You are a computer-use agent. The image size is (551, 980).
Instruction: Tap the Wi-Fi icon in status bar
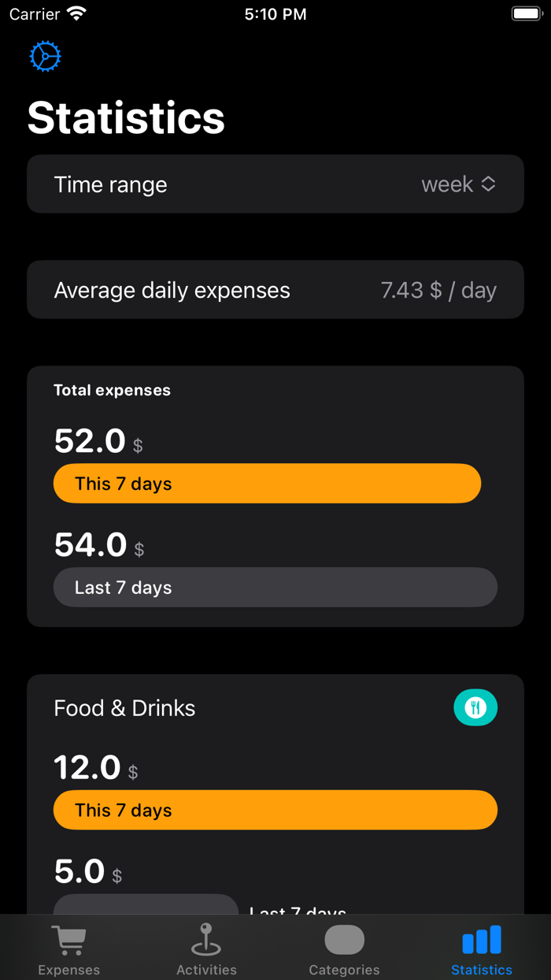click(x=76, y=13)
